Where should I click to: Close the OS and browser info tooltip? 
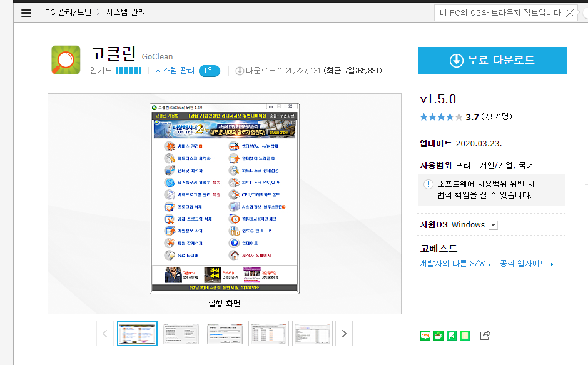click(x=570, y=13)
